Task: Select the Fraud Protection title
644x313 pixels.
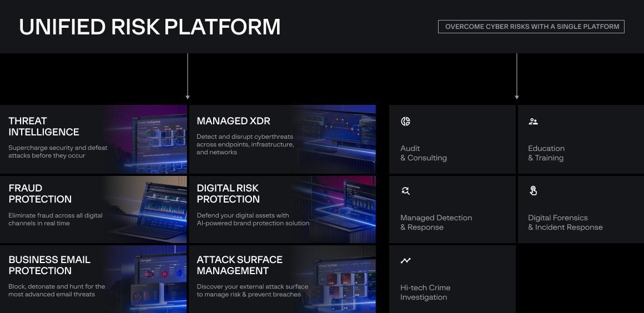Action: (40, 194)
